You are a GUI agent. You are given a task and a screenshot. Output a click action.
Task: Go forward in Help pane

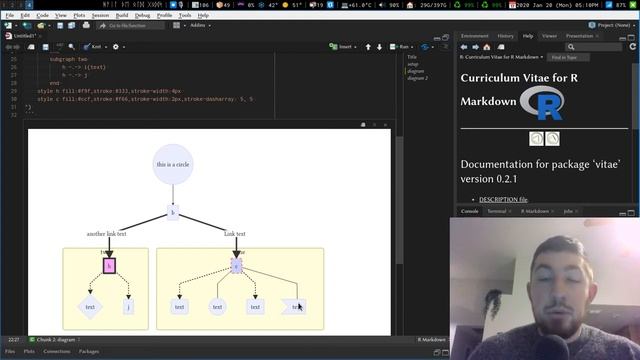coord(476,47)
